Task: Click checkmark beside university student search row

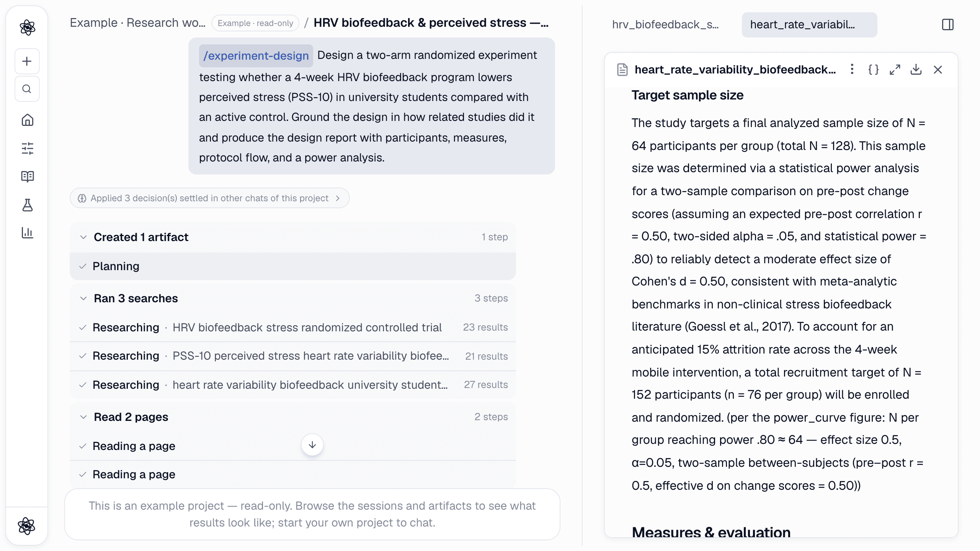Action: coord(83,385)
